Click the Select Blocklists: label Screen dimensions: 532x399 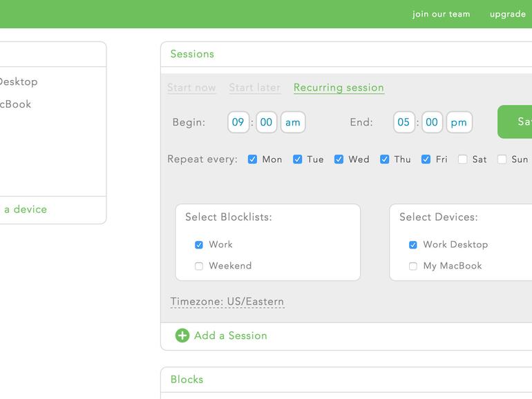click(x=229, y=217)
